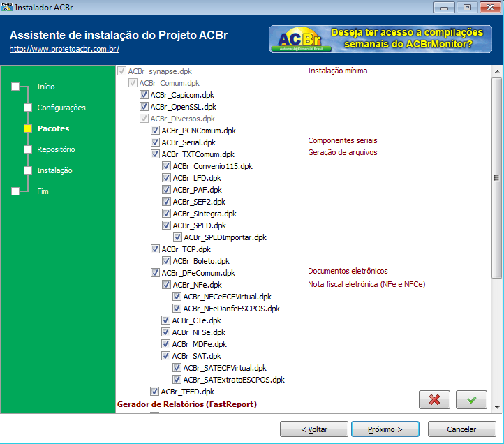504x444 pixels.
Task: Toggle ACBr_TEFD.dpk checkbox
Action: 154,392
